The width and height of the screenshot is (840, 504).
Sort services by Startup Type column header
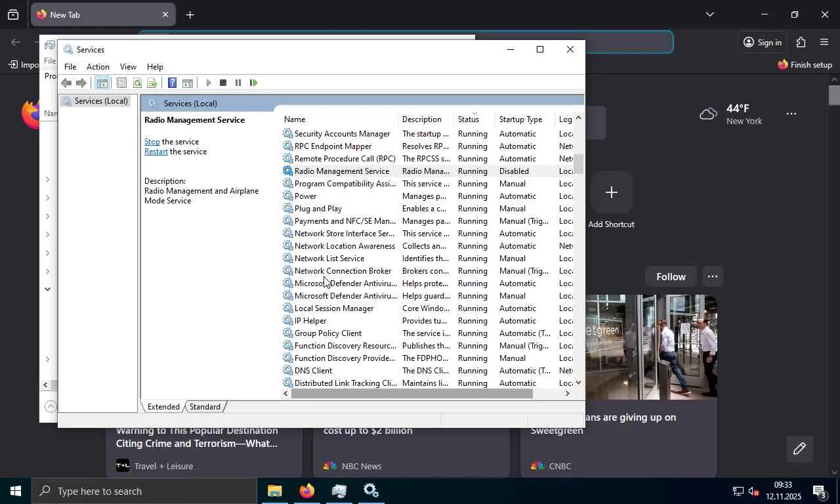[525, 119]
